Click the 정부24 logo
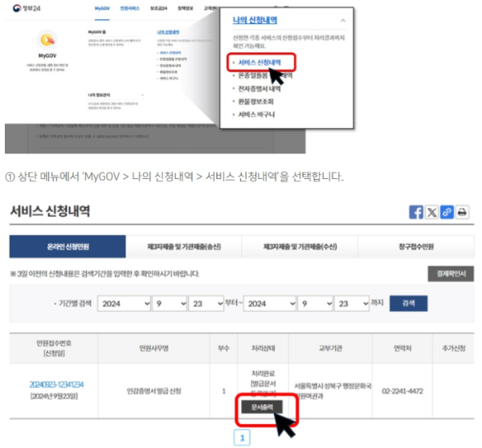 (x=27, y=8)
